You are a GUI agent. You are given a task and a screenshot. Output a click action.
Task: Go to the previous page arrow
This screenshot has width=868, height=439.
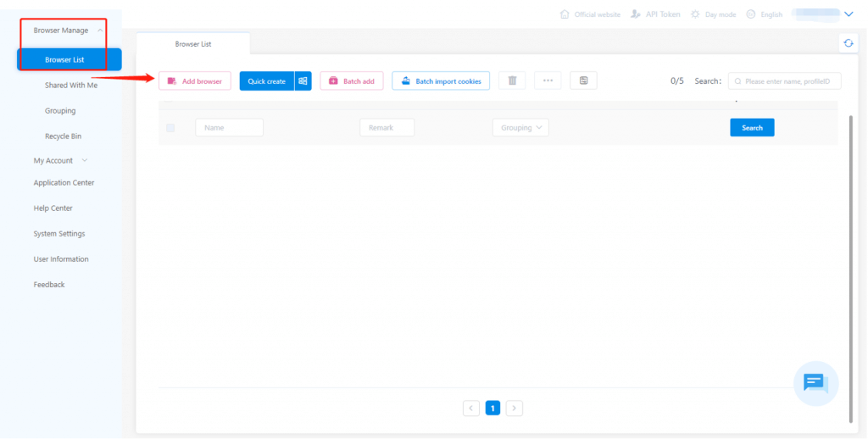(471, 408)
